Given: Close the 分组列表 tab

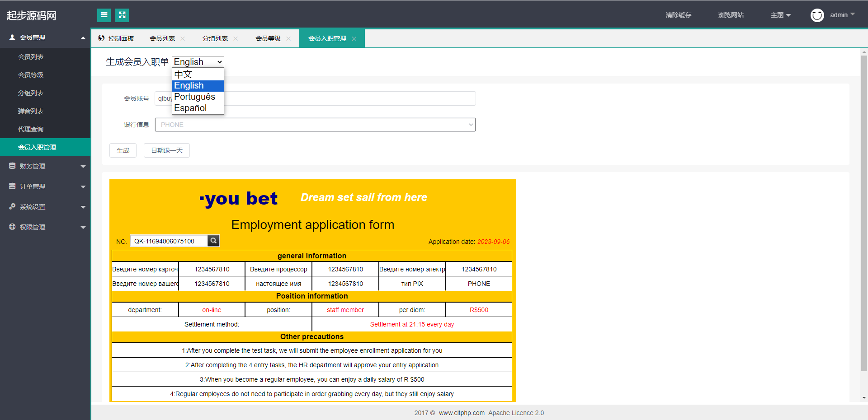Looking at the screenshot, I should click(x=236, y=39).
